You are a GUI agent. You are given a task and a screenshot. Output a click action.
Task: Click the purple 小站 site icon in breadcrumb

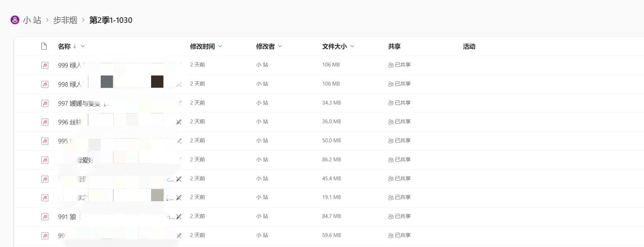[14, 20]
